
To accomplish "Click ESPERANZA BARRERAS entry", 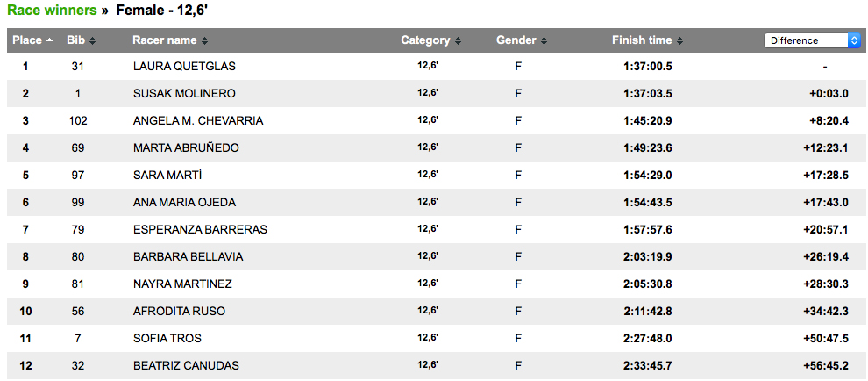I will pos(201,230).
